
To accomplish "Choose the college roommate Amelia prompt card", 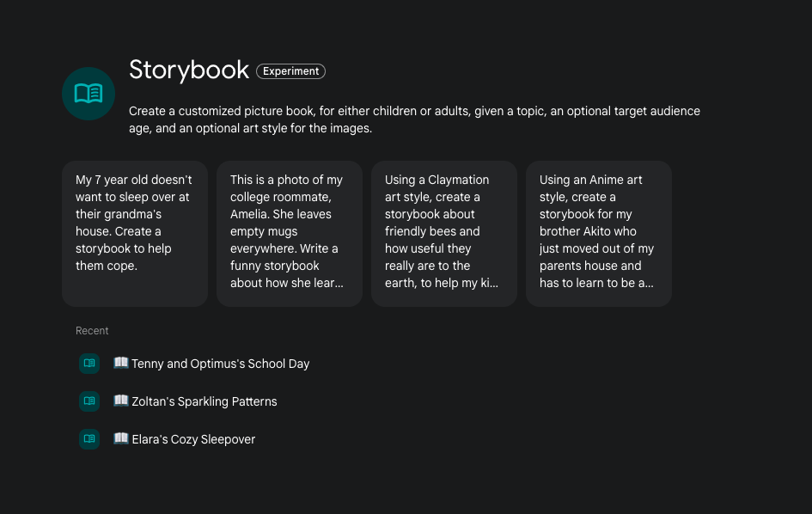I will [290, 233].
